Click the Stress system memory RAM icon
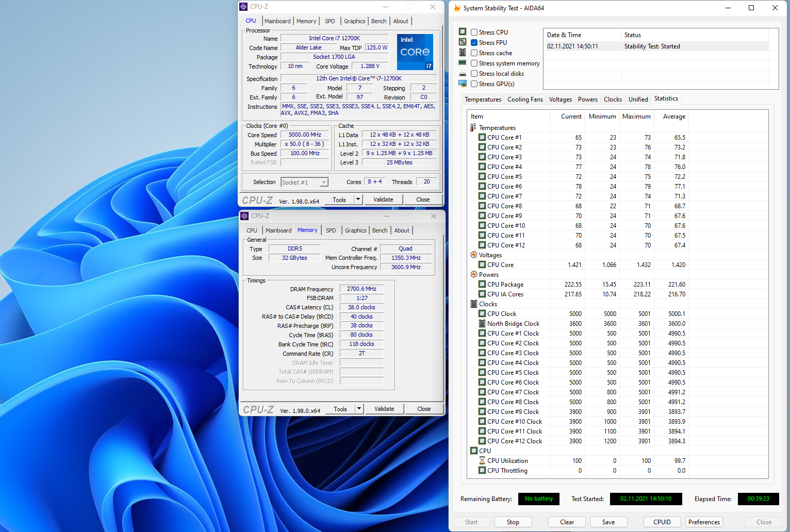 [x=463, y=63]
